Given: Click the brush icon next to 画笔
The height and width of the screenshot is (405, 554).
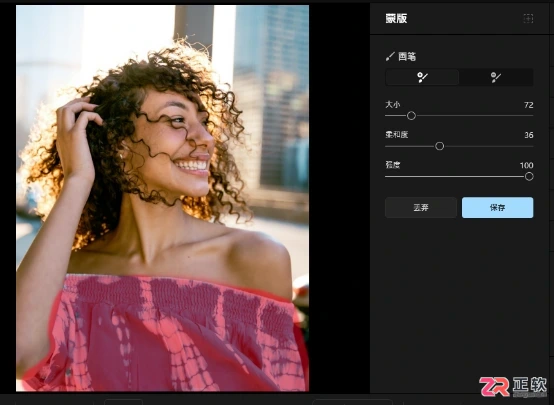Looking at the screenshot, I should click(390, 57).
